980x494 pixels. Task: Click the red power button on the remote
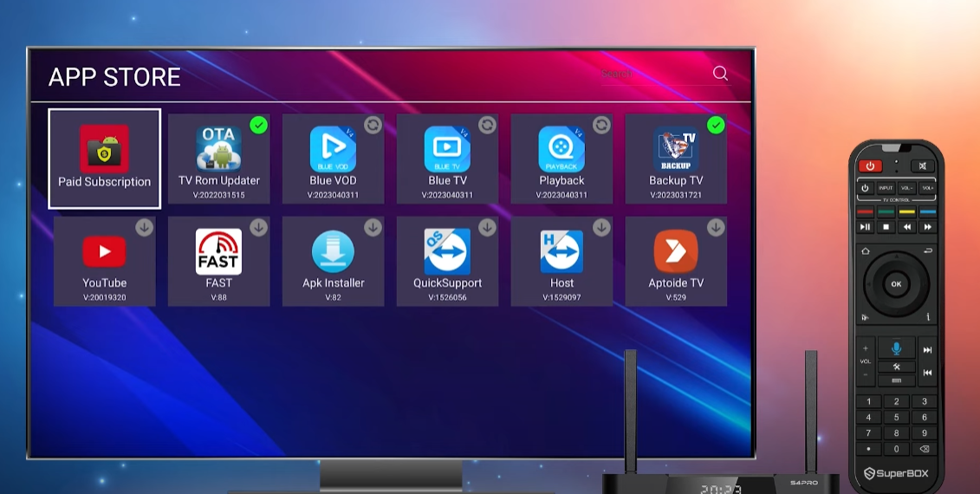click(869, 166)
